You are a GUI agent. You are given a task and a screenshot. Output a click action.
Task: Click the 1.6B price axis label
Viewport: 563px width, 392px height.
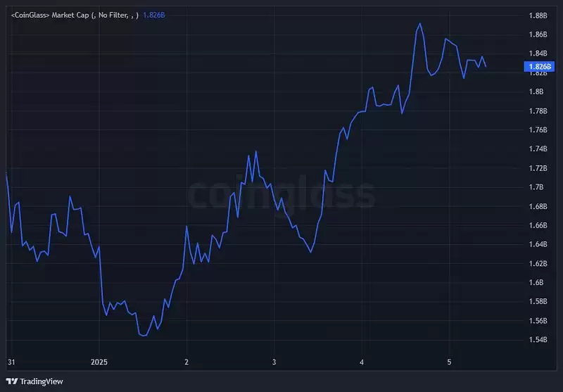(535, 283)
